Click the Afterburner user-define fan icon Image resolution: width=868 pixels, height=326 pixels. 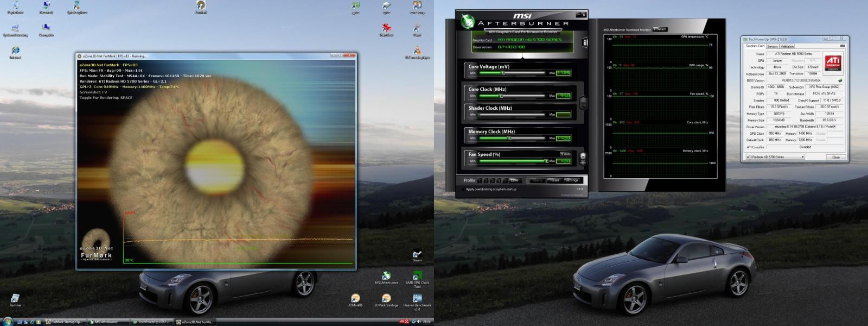pyautogui.click(x=583, y=159)
